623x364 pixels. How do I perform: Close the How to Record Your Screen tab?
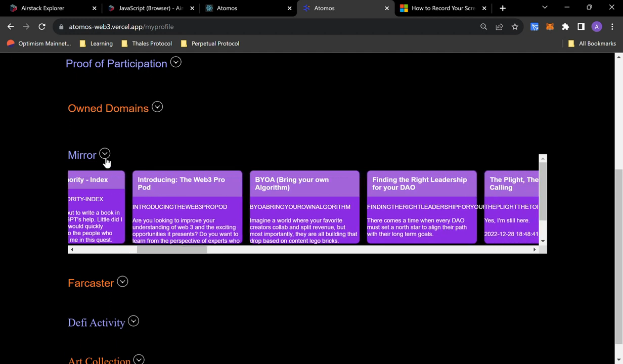point(484,8)
